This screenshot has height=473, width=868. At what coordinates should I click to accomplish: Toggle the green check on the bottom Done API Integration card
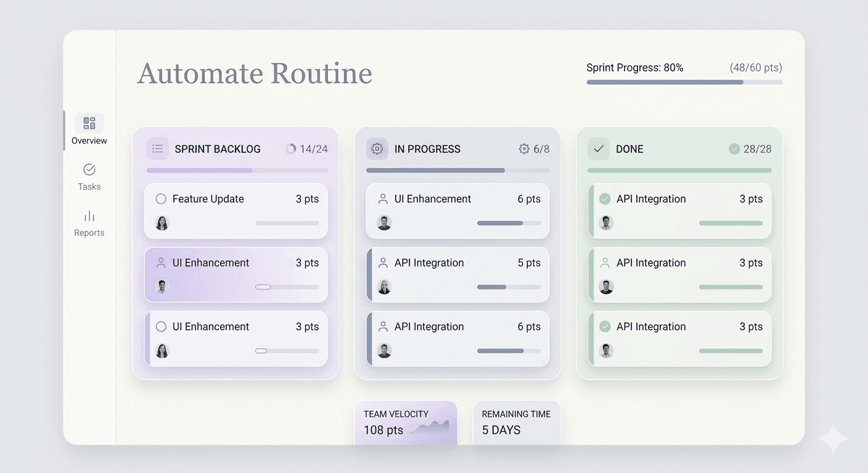605,326
